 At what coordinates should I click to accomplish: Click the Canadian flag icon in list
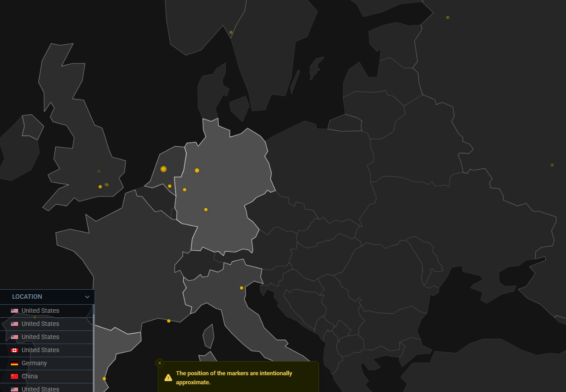[14, 350]
